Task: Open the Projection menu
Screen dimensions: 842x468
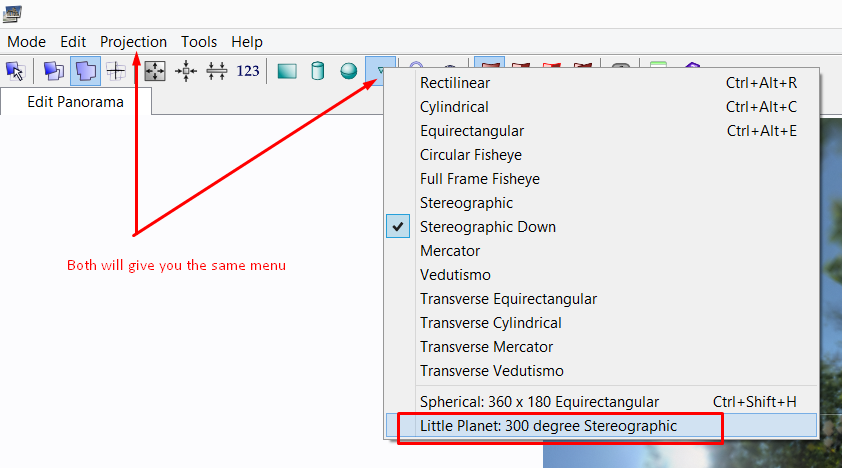Action: pyautogui.click(x=133, y=42)
